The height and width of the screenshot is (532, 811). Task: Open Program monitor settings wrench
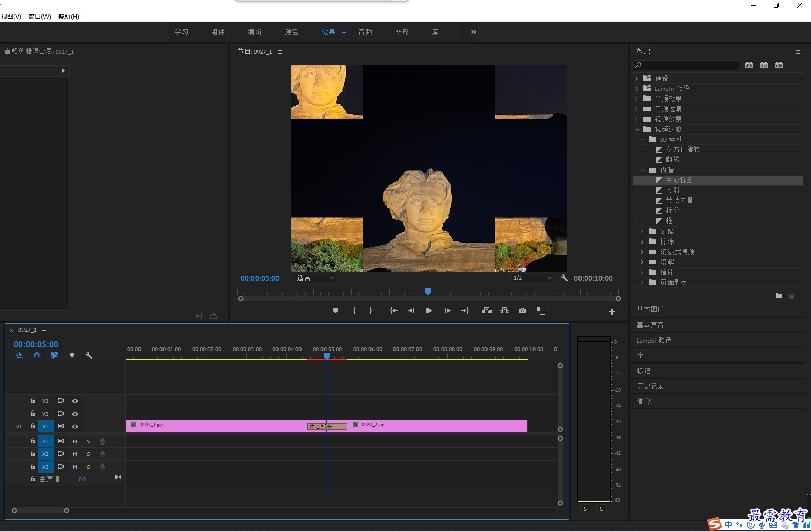coord(564,278)
